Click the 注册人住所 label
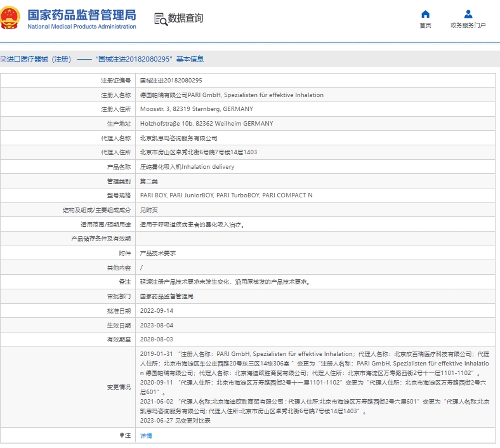This screenshot has height=448, width=500. pos(115,109)
